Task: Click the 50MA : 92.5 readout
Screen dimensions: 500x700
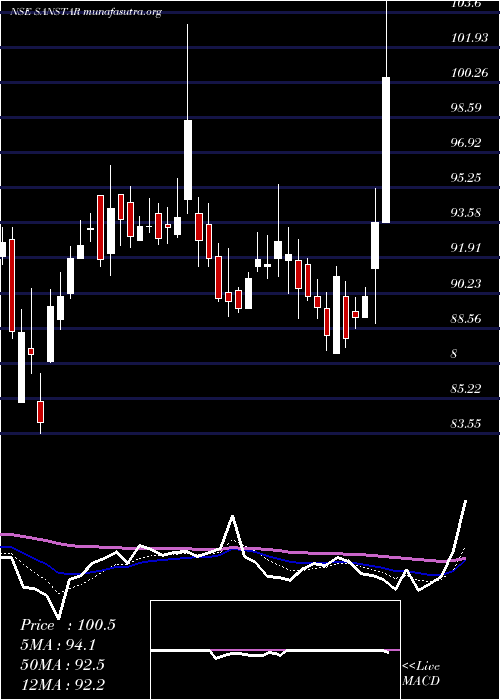Action: (62, 664)
